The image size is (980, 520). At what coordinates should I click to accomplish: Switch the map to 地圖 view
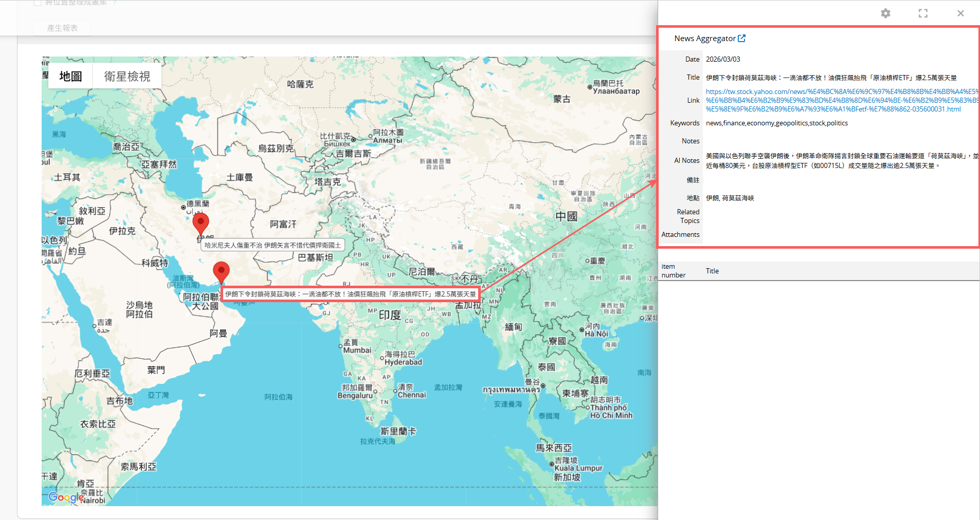coord(70,77)
